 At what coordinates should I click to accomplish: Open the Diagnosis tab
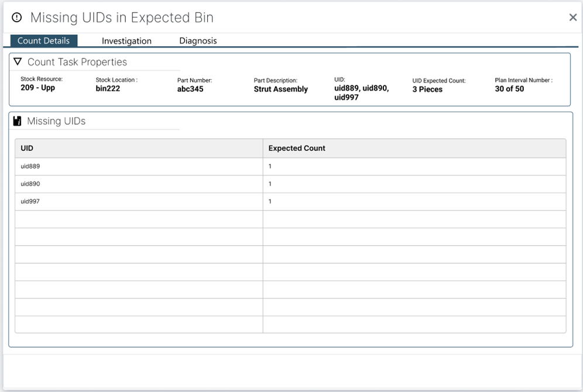coord(198,41)
